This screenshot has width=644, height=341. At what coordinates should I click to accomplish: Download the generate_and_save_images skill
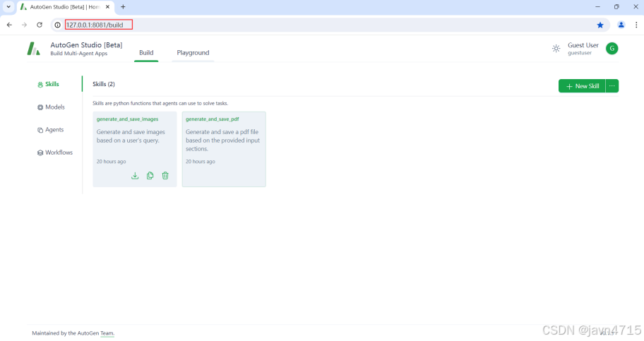click(x=135, y=175)
